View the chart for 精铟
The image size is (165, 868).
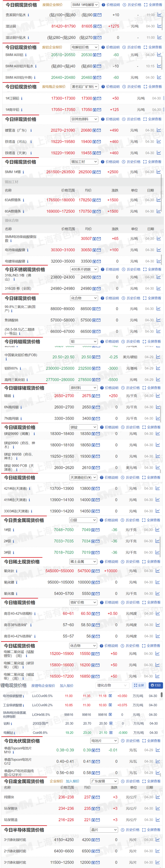click(x=158, y=396)
